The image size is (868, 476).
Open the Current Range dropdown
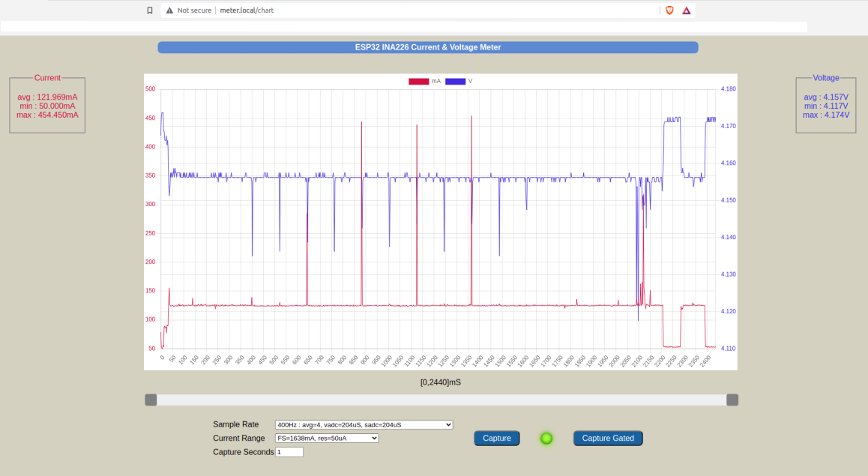coord(327,439)
